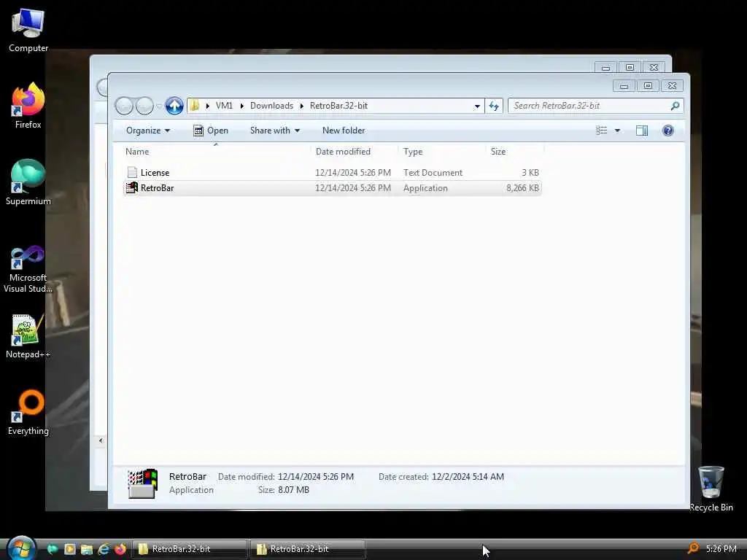Switch to second RetroBar.32-bit taskbar window
Viewport: 747px width, 560px height.
point(308,549)
